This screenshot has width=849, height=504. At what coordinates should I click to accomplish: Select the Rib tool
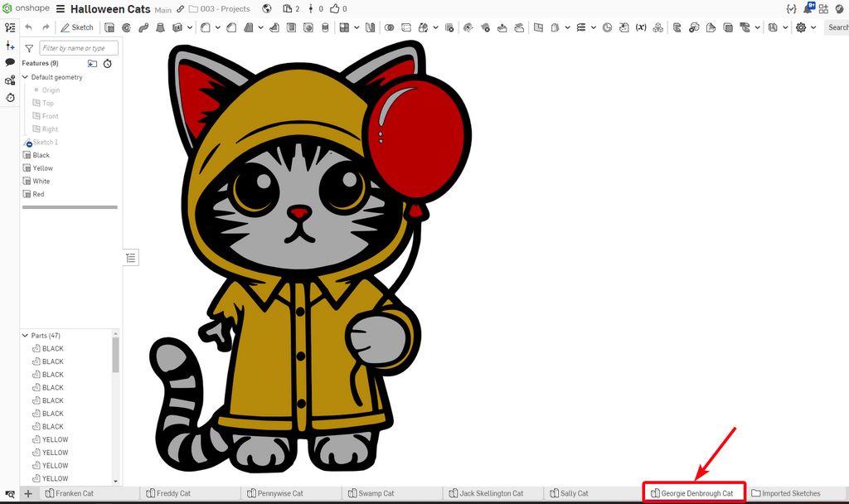point(274,27)
